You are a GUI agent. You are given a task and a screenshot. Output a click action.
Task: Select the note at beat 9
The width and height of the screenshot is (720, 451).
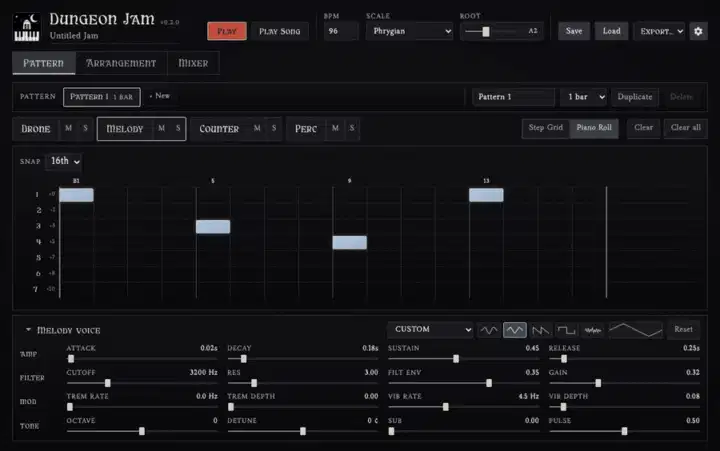349,242
